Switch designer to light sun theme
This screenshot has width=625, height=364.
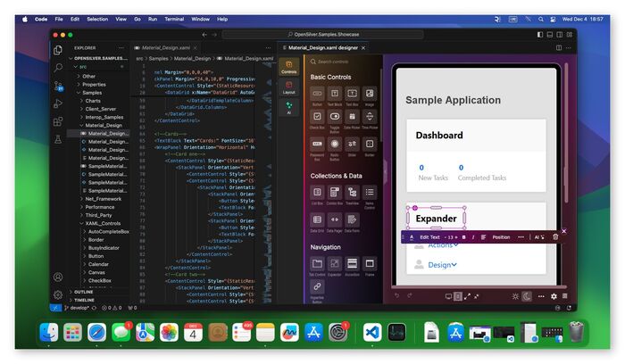(515, 295)
